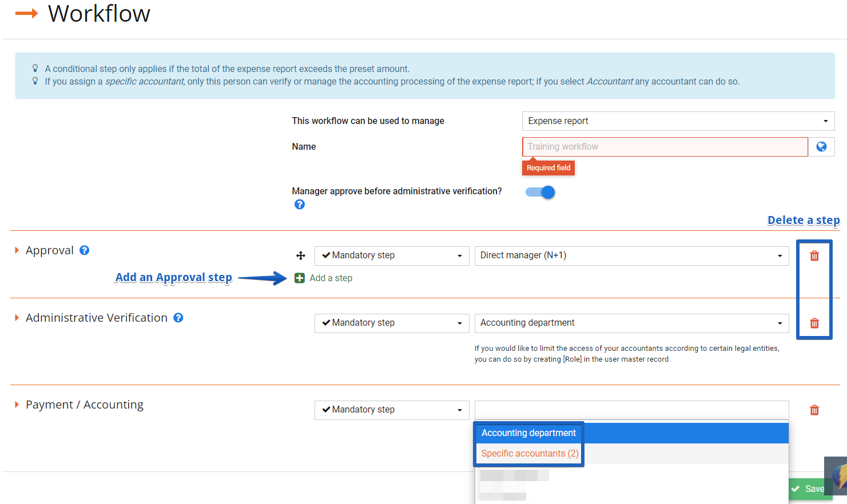The width and height of the screenshot is (847, 504).
Task: Open Mandatory step dropdown in Approval row
Action: 392,256
